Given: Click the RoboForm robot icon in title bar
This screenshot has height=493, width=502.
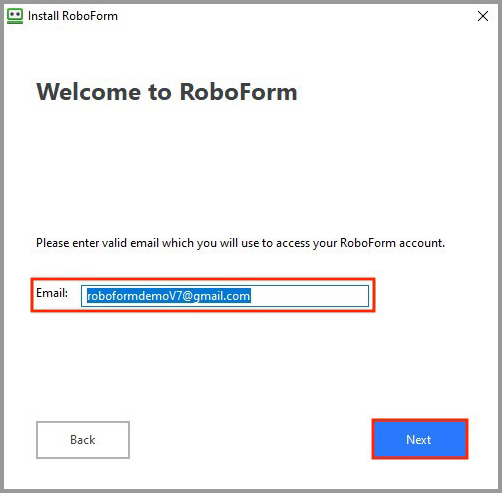Looking at the screenshot, I should tap(15, 16).
